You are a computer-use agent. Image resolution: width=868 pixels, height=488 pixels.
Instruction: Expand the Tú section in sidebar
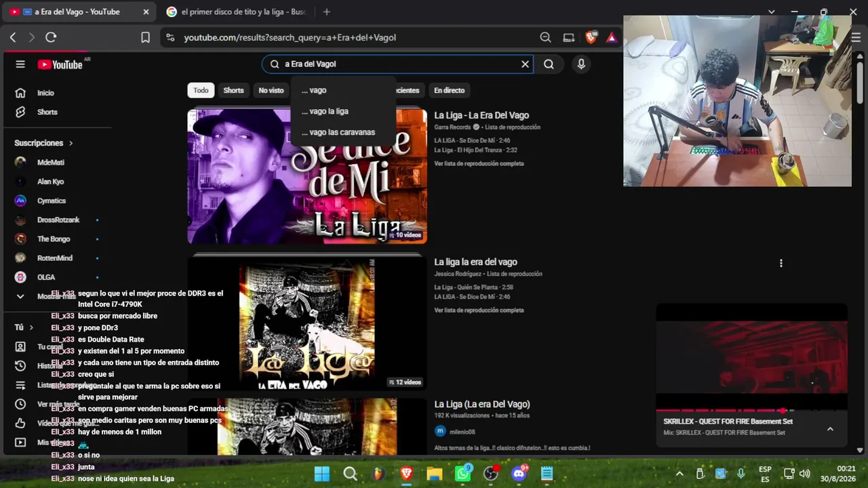coord(24,327)
